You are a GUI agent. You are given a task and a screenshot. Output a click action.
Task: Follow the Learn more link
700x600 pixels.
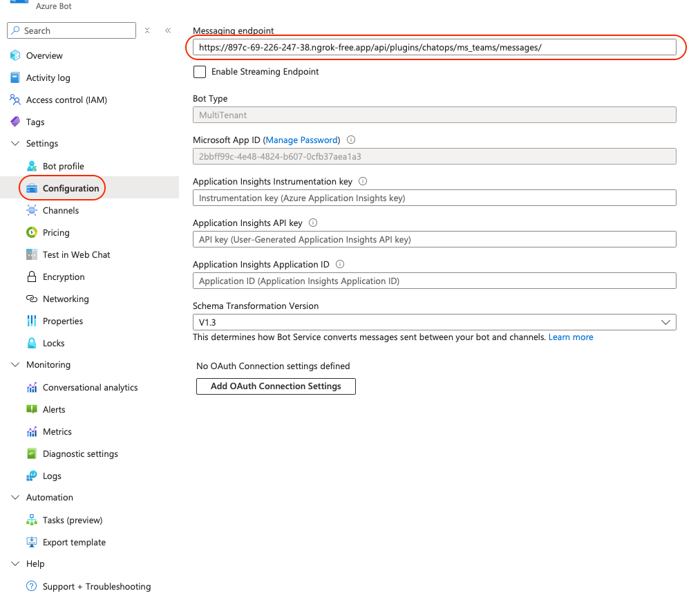[571, 337]
